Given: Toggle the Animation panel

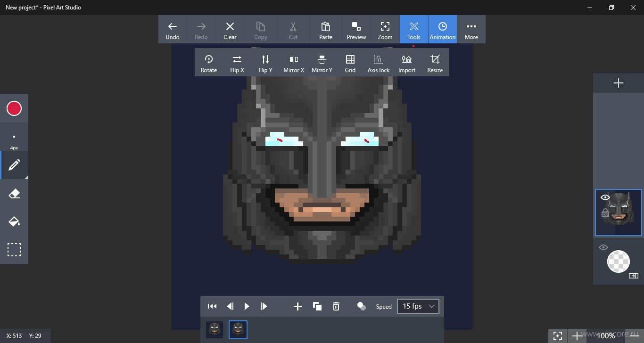Looking at the screenshot, I should tap(443, 29).
